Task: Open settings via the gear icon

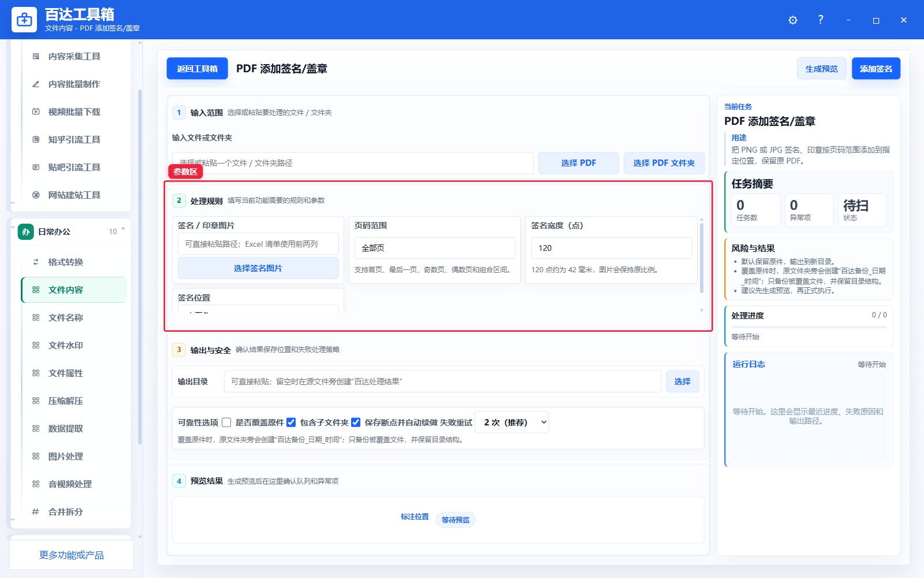Action: tap(793, 20)
